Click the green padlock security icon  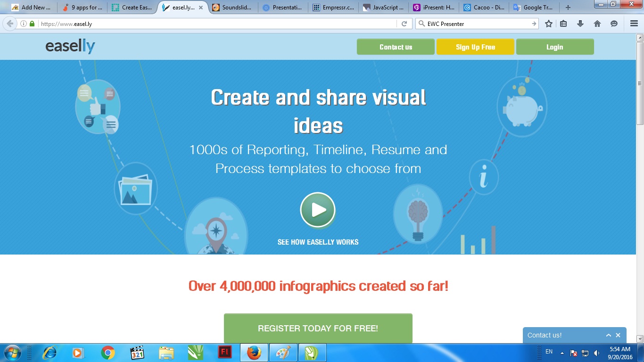point(32,24)
